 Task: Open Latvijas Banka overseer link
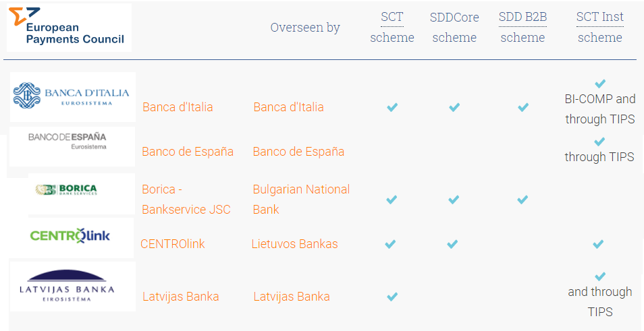coord(291,297)
